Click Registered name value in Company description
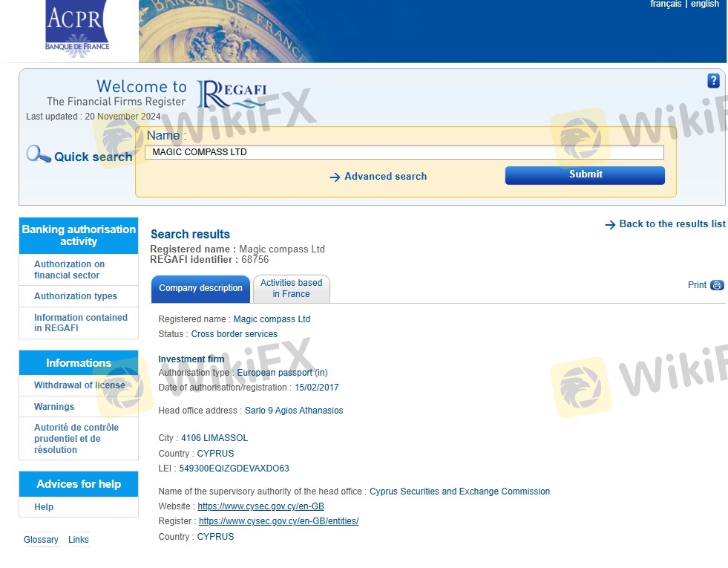The image size is (728, 568). click(x=272, y=319)
